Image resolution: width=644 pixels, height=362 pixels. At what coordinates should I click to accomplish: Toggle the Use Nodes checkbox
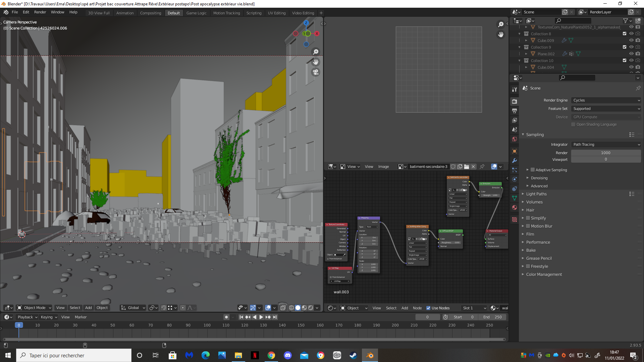[x=428, y=308]
